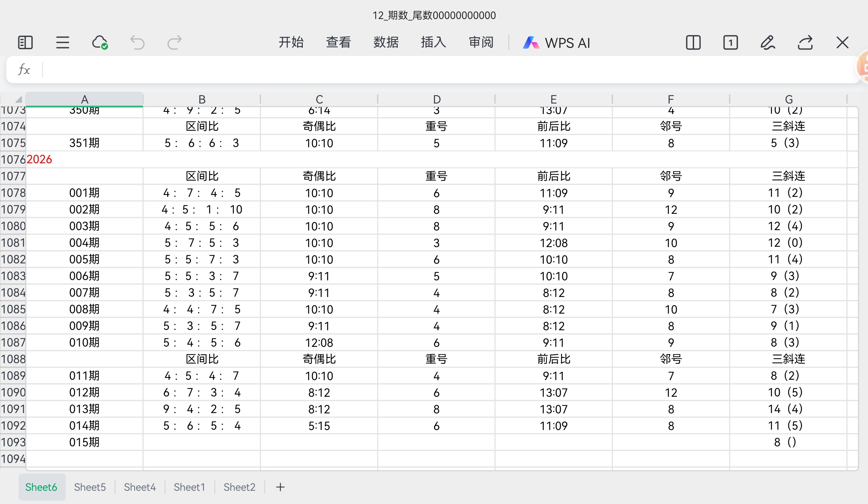
Task: Open the hamburger menu icon
Action: click(62, 43)
